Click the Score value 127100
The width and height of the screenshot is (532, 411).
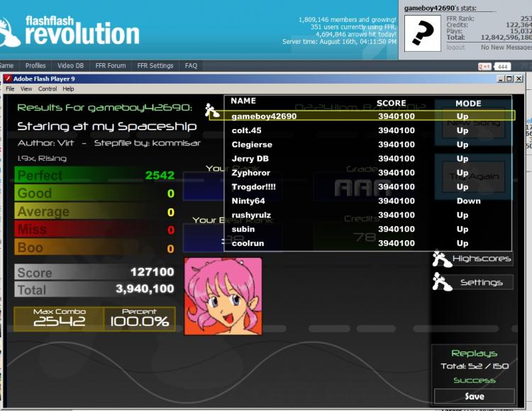point(153,271)
